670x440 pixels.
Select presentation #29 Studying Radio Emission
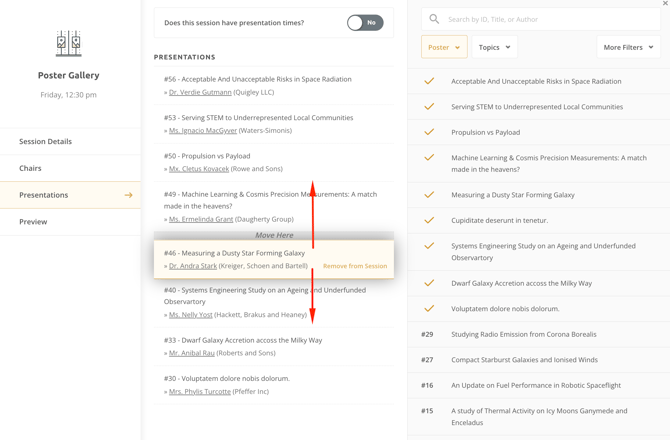[523, 335]
